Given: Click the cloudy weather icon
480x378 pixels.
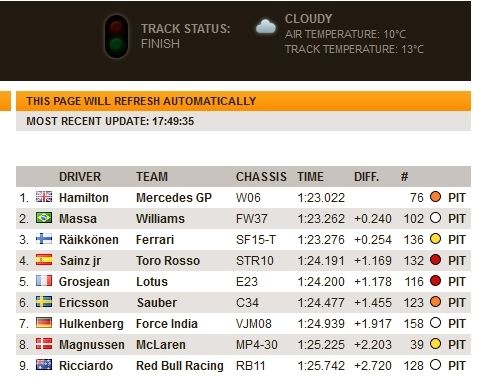Looking at the screenshot, I should pos(266,27).
